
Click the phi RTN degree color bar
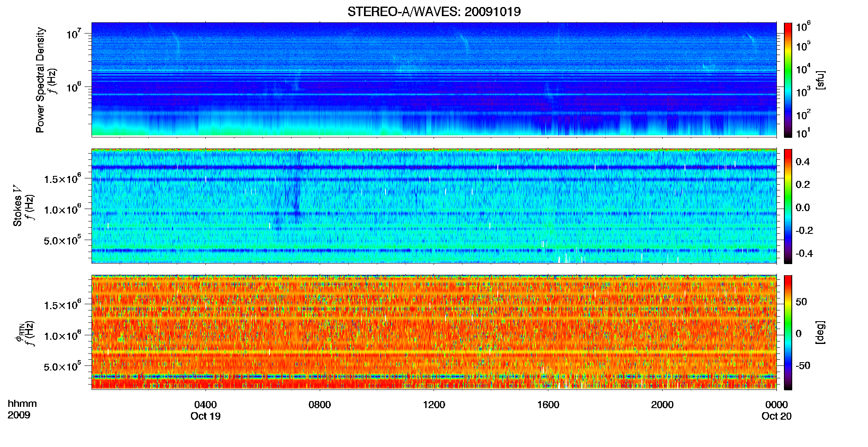pyautogui.click(x=788, y=332)
